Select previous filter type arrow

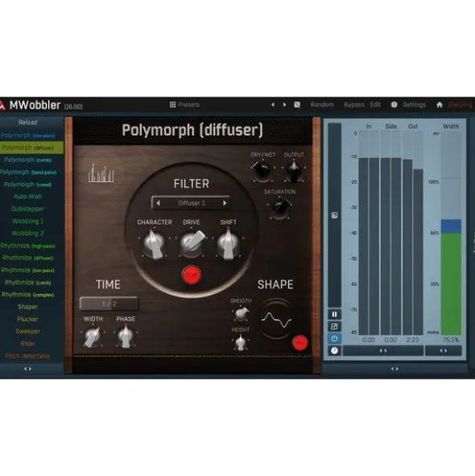pyautogui.click(x=158, y=203)
